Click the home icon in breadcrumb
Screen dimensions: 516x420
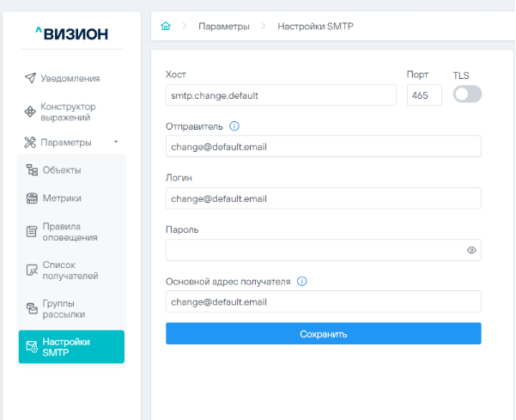(166, 26)
